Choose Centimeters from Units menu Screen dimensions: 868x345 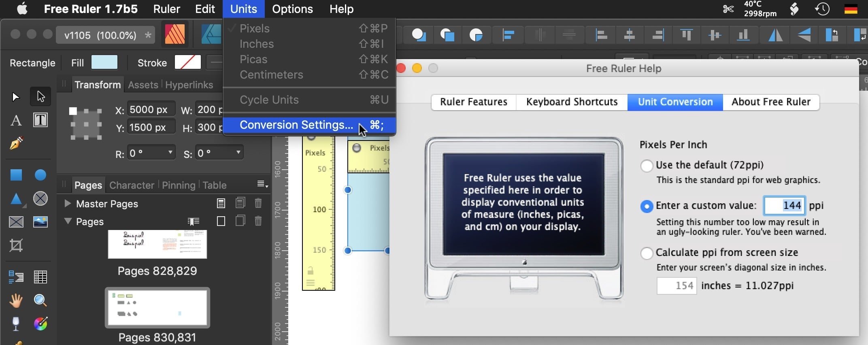click(x=309, y=75)
